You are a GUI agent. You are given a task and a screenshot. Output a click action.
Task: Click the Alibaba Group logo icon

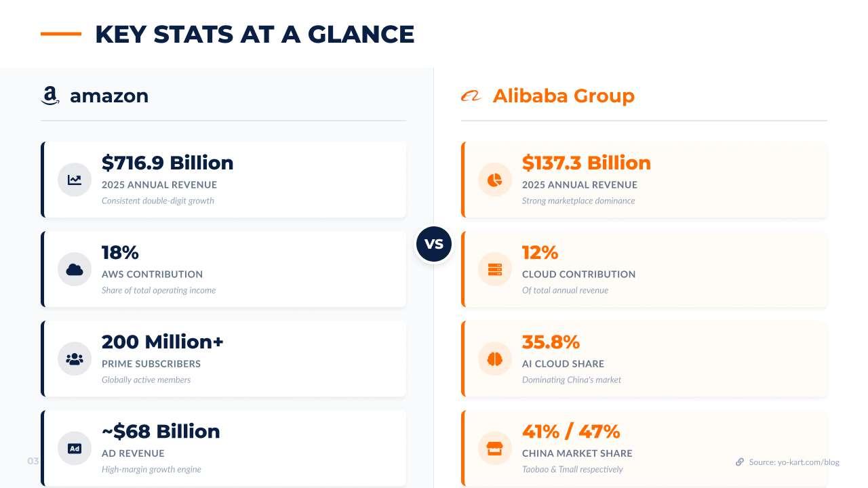pos(471,96)
